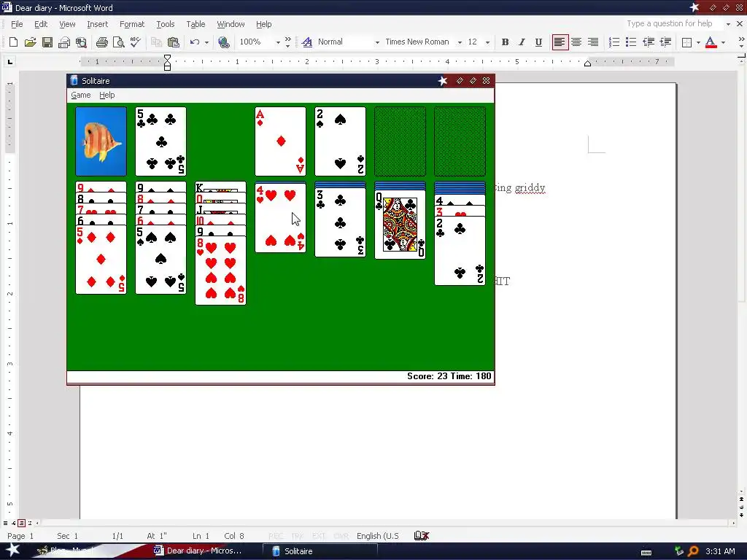Insert hyperlink with the globe icon

pyautogui.click(x=223, y=42)
